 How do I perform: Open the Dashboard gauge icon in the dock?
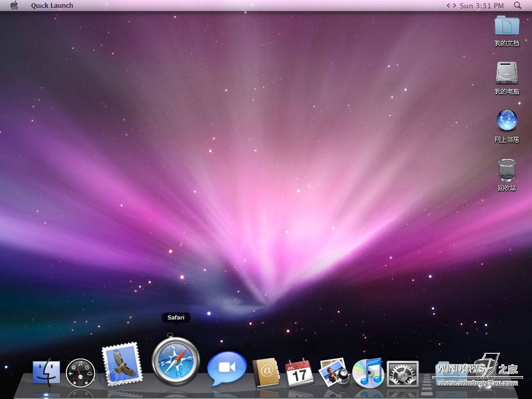[81, 372]
